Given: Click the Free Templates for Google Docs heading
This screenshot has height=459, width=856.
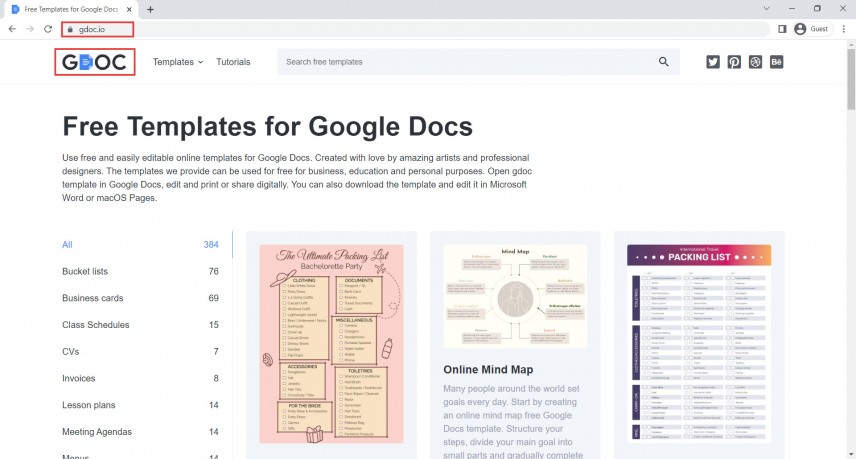Looking at the screenshot, I should click(x=268, y=127).
